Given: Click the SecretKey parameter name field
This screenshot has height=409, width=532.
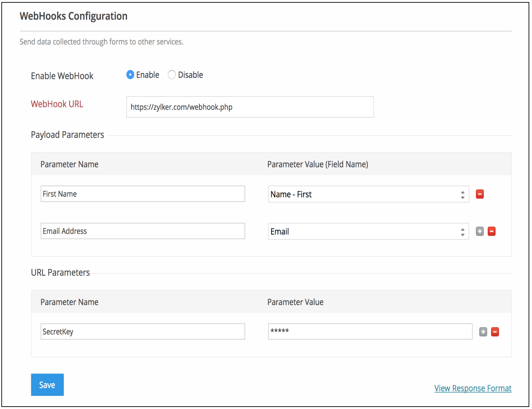Looking at the screenshot, I should point(143,331).
